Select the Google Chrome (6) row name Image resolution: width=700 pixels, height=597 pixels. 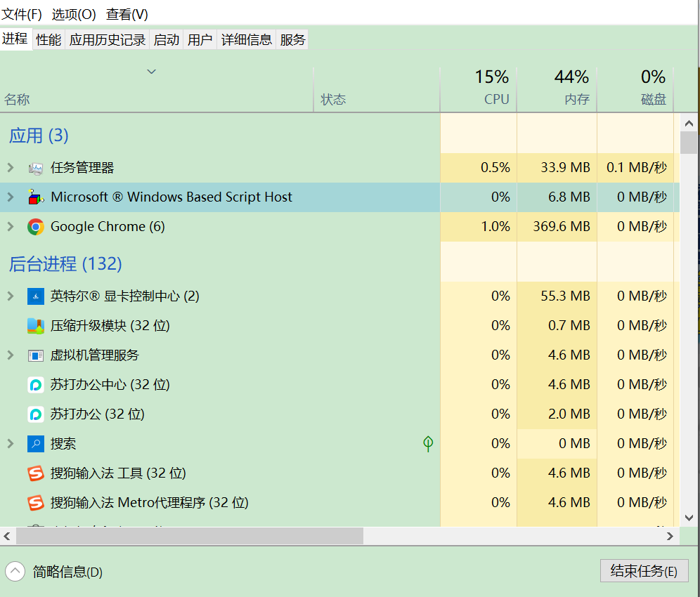pyautogui.click(x=108, y=227)
